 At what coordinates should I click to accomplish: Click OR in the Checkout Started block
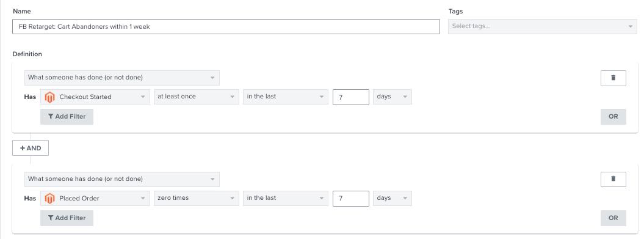(x=613, y=116)
